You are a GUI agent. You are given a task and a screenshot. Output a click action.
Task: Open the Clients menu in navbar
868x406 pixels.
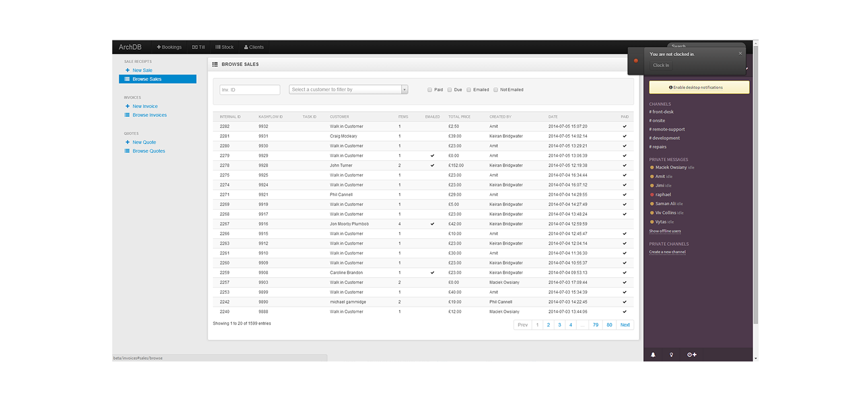point(253,47)
